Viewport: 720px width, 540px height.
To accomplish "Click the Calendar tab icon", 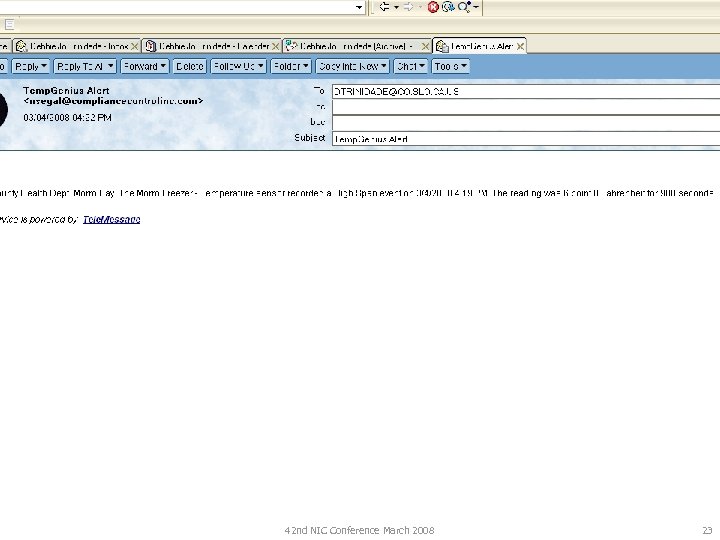I will (x=151, y=46).
